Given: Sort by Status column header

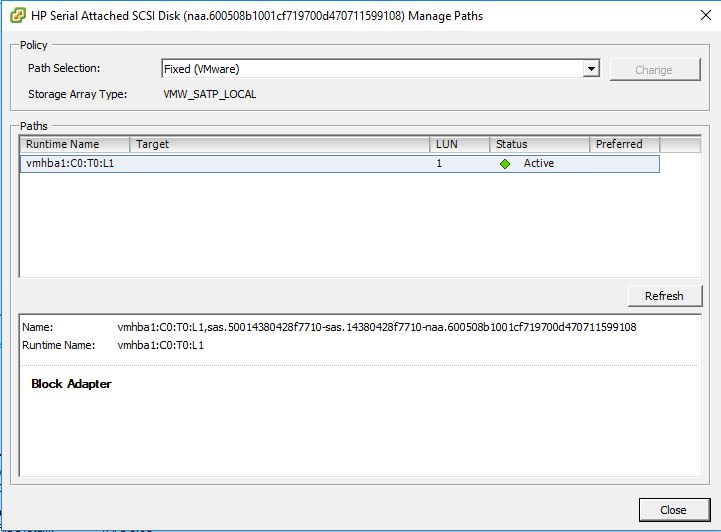Looking at the screenshot, I should point(539,144).
